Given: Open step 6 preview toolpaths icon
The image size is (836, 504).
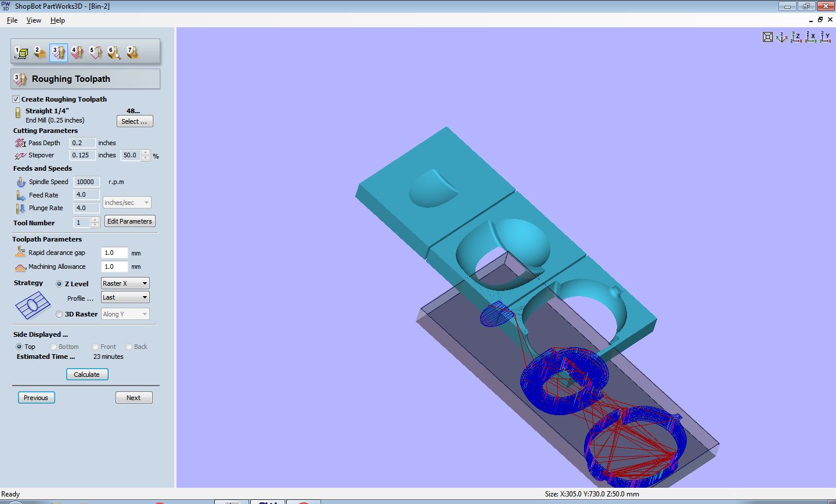Looking at the screenshot, I should click(x=114, y=53).
